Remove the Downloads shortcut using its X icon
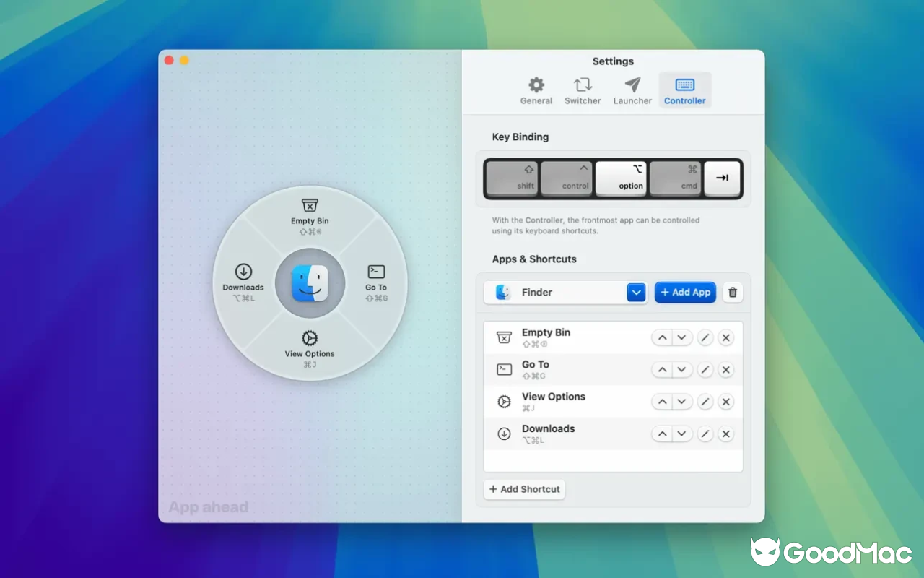Viewport: 924px width, 578px height. pos(725,433)
